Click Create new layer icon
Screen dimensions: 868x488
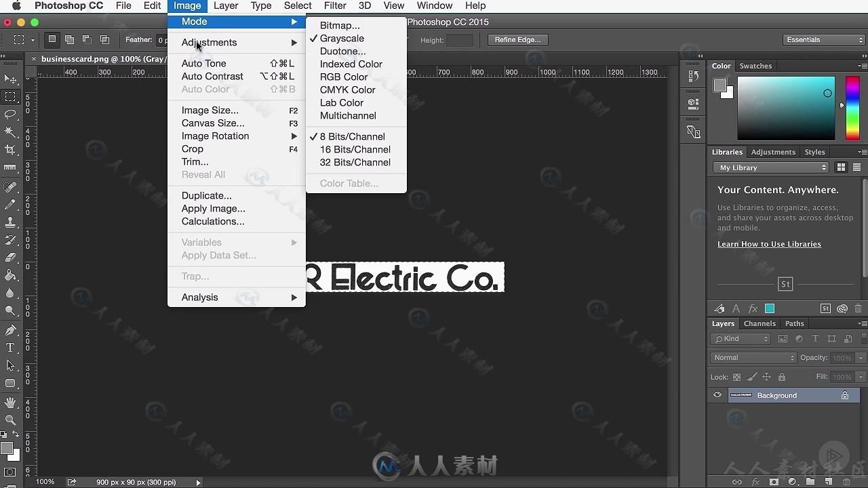coord(828,482)
